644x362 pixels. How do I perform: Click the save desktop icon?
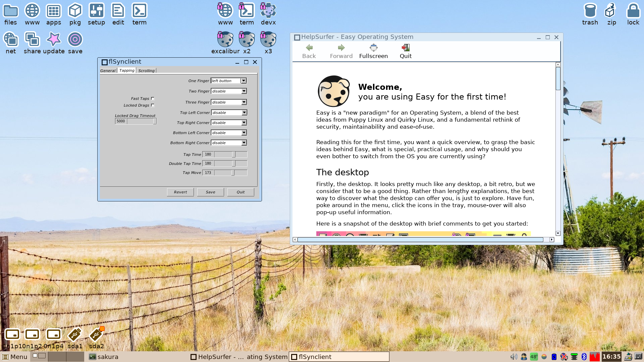(x=75, y=43)
